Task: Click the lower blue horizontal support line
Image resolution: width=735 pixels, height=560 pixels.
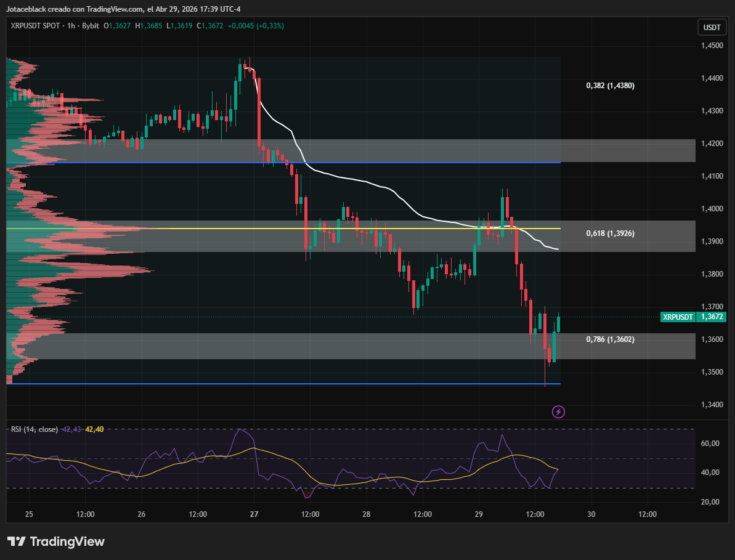Action: [x=283, y=384]
